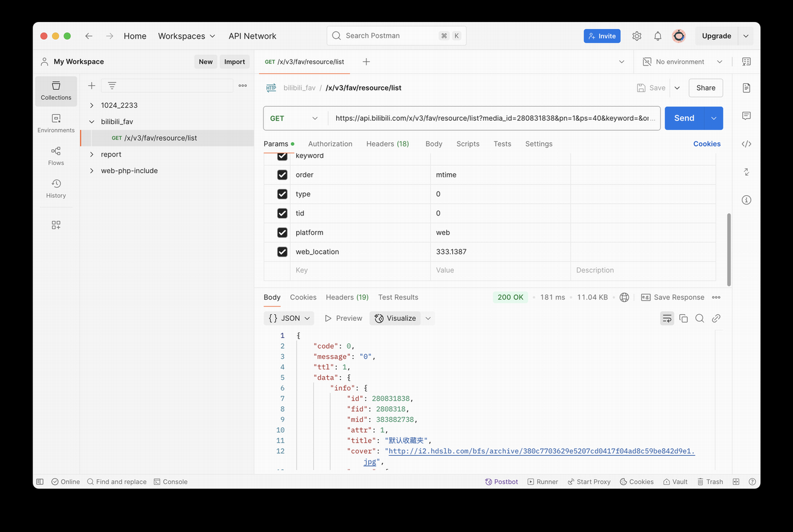Open the cover image URL link
Screen dimensions: 793x532
pos(541,451)
